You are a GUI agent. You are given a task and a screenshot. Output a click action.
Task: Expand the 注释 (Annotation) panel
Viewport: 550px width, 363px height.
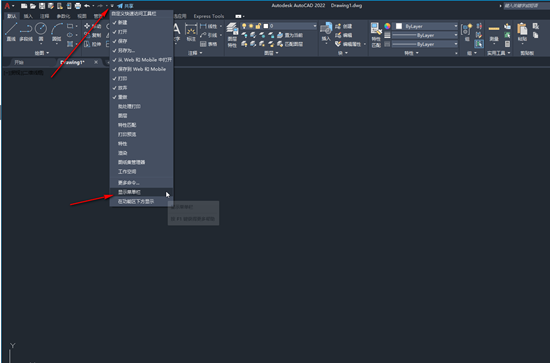(x=195, y=53)
